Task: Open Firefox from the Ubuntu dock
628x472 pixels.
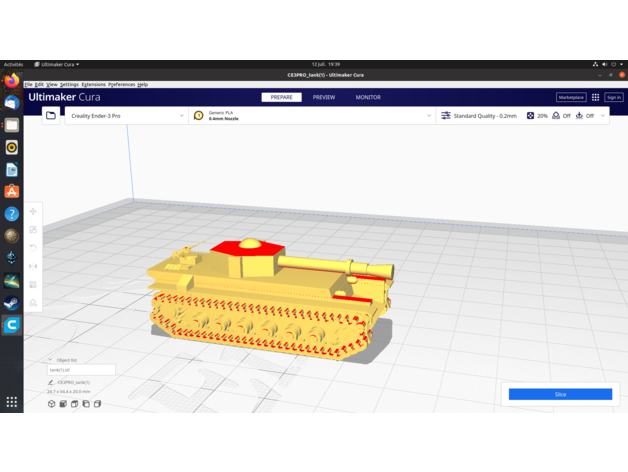Action: (12, 81)
